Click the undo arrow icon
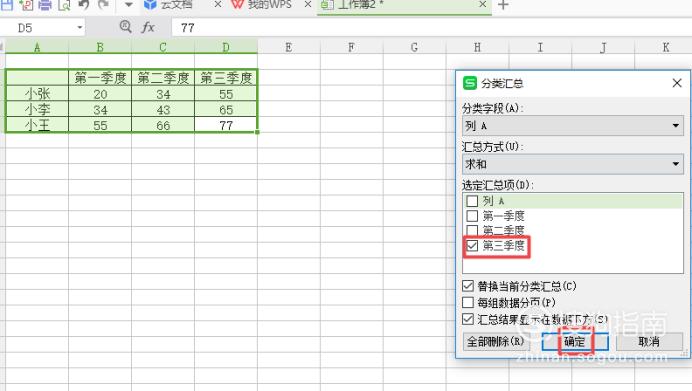Image resolution: width=692 pixels, height=391 pixels. click(83, 4)
